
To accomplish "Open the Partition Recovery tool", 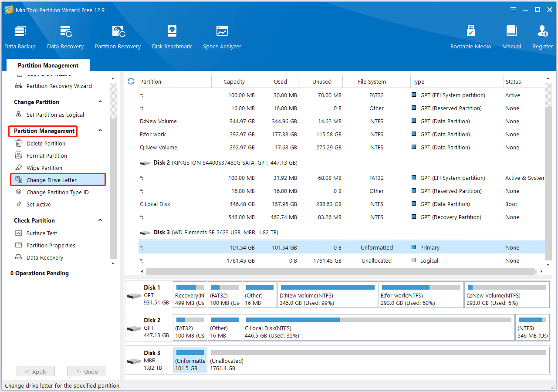I will (x=118, y=37).
